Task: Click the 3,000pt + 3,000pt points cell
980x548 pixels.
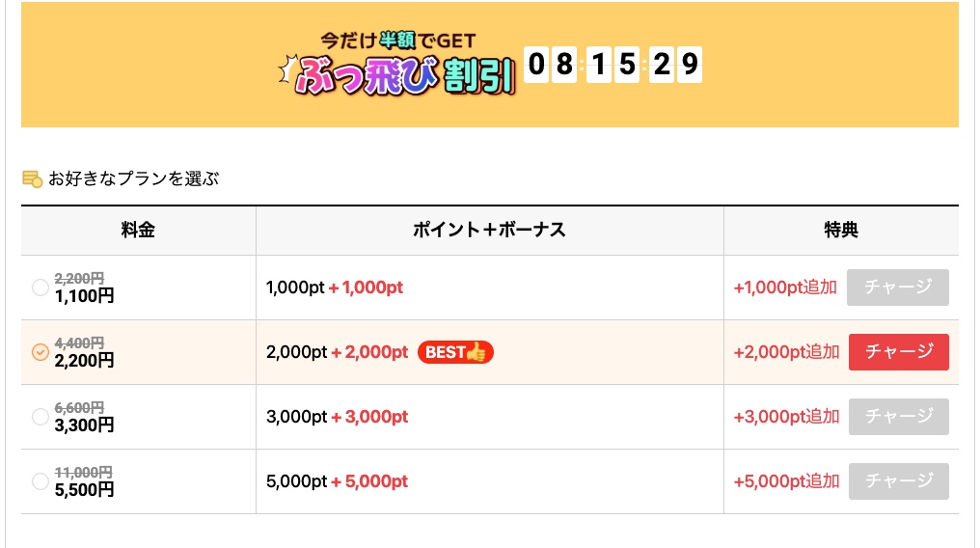Action: click(x=337, y=417)
